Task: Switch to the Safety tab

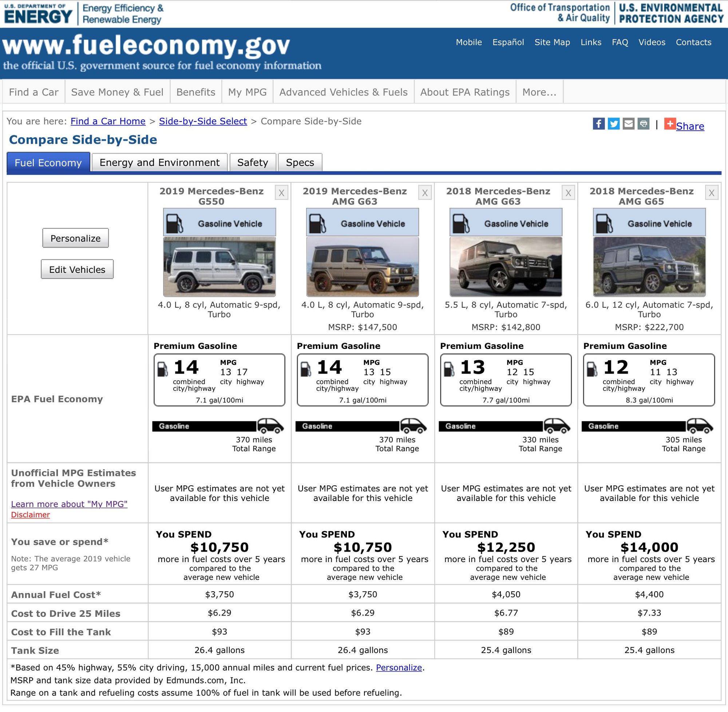Action: (253, 162)
